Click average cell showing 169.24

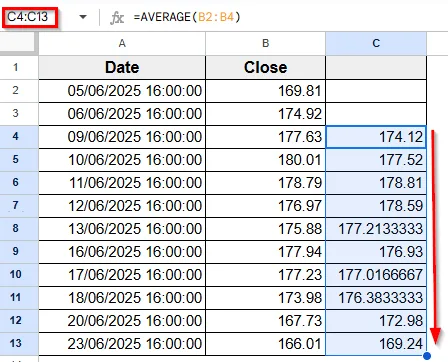pos(376,344)
